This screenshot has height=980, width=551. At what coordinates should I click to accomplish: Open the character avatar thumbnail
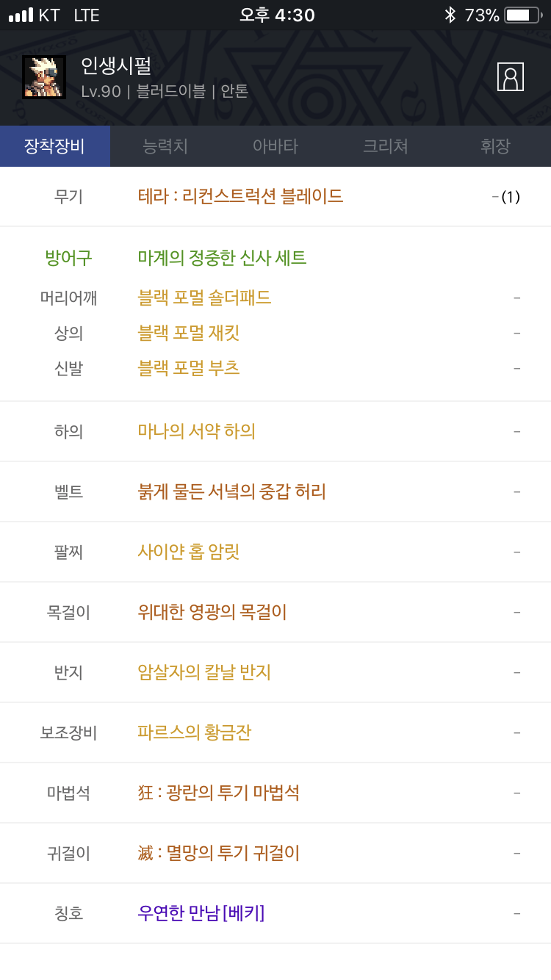44,77
